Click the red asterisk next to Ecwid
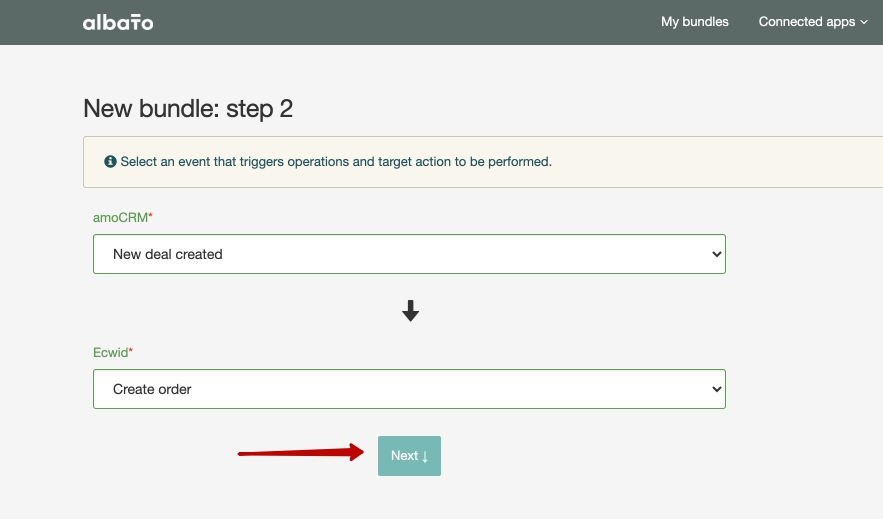The height and width of the screenshot is (519, 883). (x=130, y=351)
